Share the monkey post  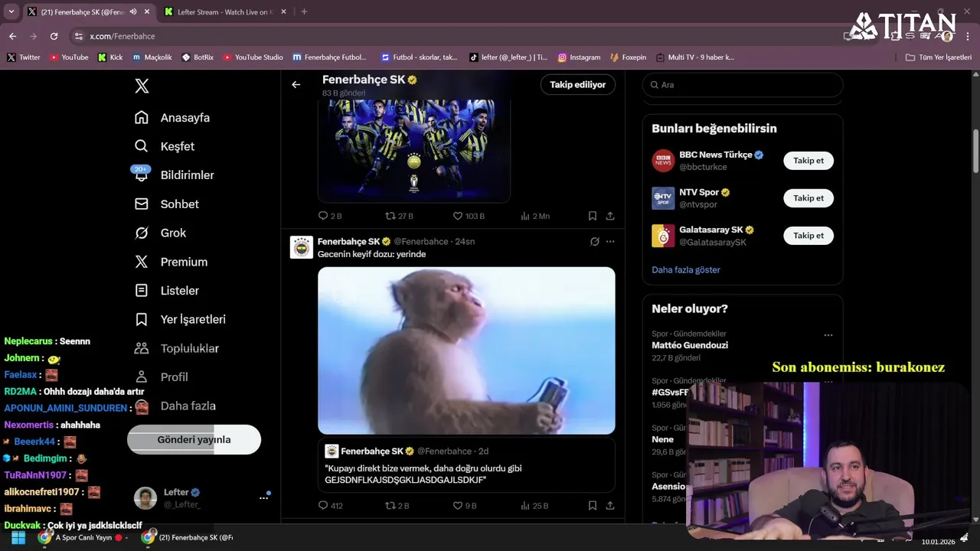[x=610, y=506]
